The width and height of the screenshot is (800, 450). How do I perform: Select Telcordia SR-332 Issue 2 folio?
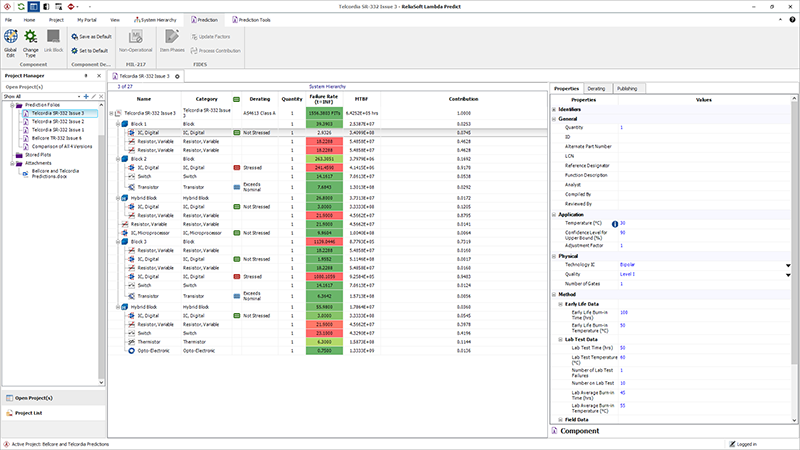point(58,121)
